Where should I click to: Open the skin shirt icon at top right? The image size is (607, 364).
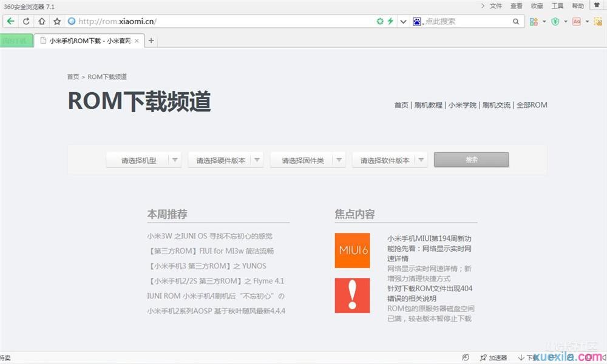click(x=597, y=5)
